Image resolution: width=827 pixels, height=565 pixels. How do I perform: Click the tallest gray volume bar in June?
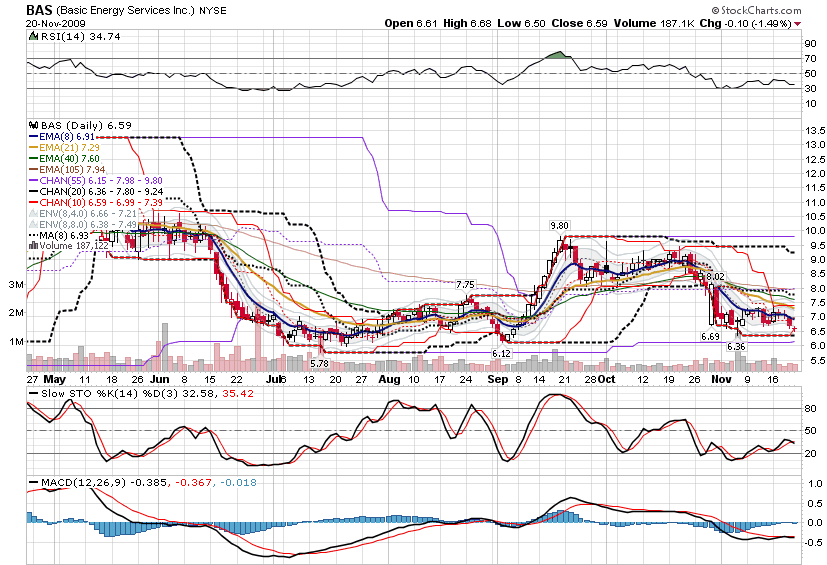click(x=165, y=347)
